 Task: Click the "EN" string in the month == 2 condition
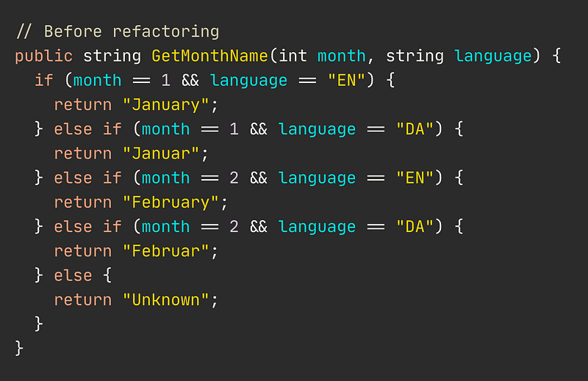[x=415, y=178]
